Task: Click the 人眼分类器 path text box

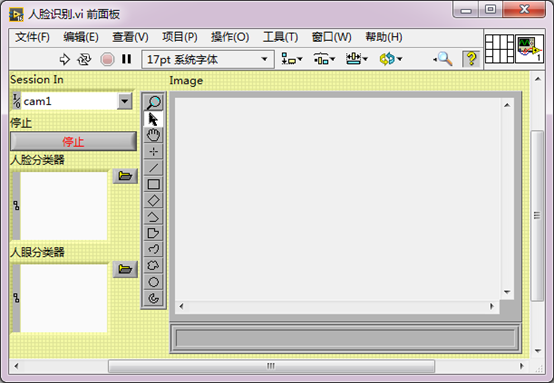Action: [64, 298]
